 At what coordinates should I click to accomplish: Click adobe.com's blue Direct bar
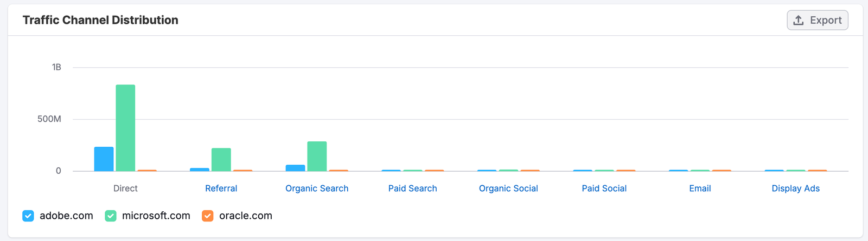[104, 159]
